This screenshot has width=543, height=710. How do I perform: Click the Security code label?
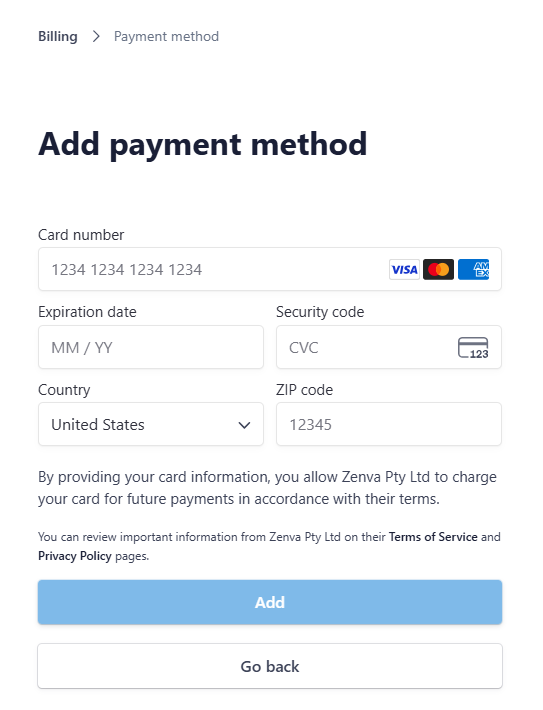pos(320,312)
